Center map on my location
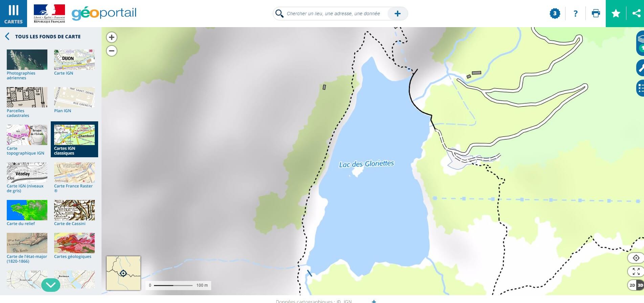Screen dimensions: 644x303 636,258
